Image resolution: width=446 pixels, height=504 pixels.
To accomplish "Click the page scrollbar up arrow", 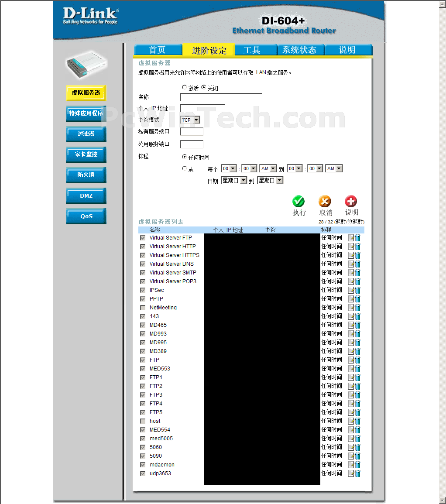I will click(443, 4).
